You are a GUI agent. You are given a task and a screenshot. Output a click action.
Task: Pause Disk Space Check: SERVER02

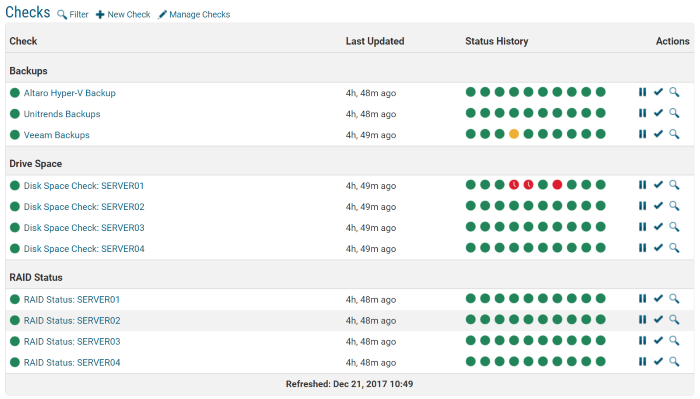click(x=642, y=206)
